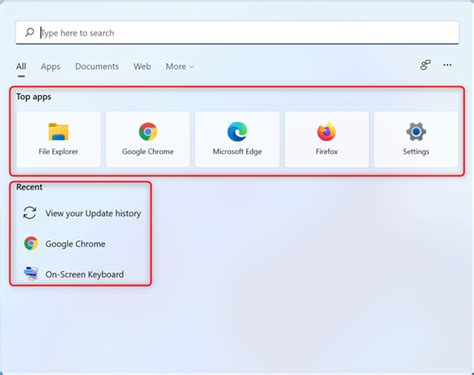Open Settings from Top apps
Image resolution: width=474 pixels, height=375 pixels.
click(416, 139)
